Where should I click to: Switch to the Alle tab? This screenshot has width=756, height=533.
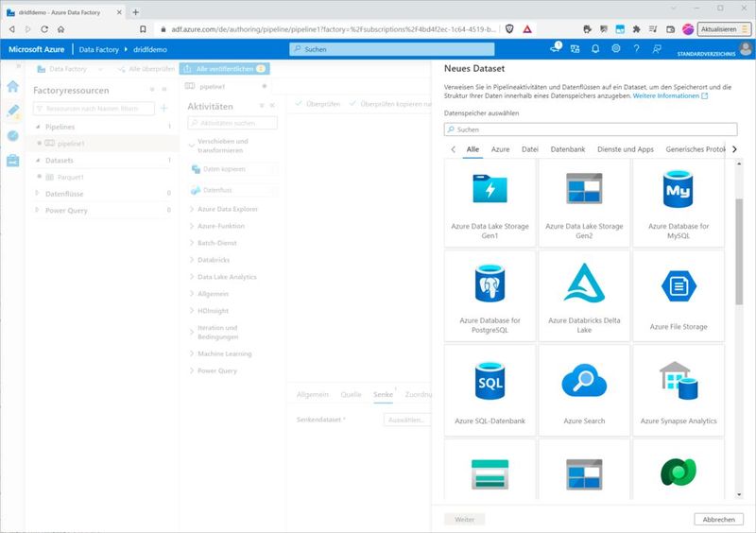click(x=472, y=149)
